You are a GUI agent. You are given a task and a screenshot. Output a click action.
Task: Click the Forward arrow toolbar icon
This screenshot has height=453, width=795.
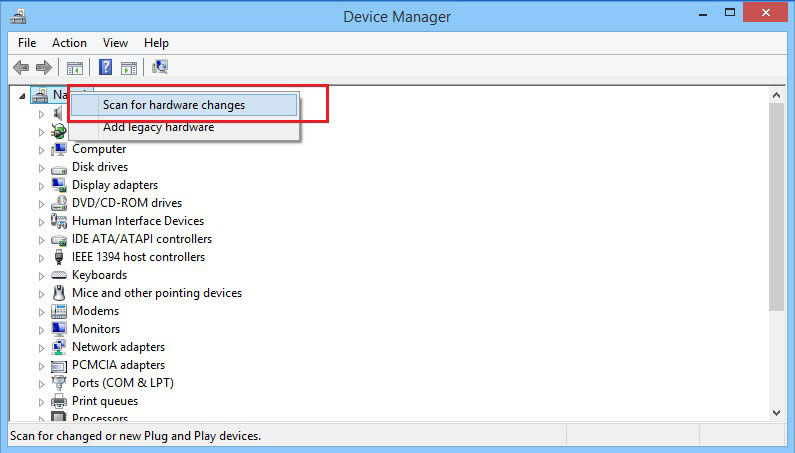(x=43, y=68)
